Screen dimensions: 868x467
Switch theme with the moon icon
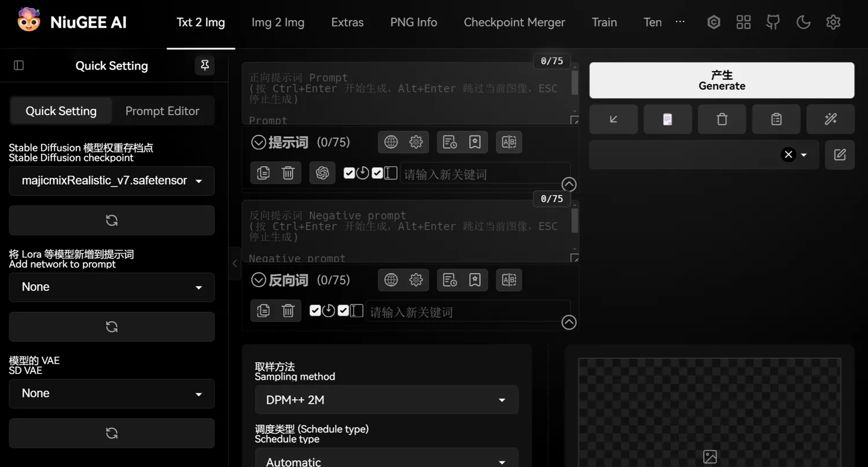click(803, 22)
